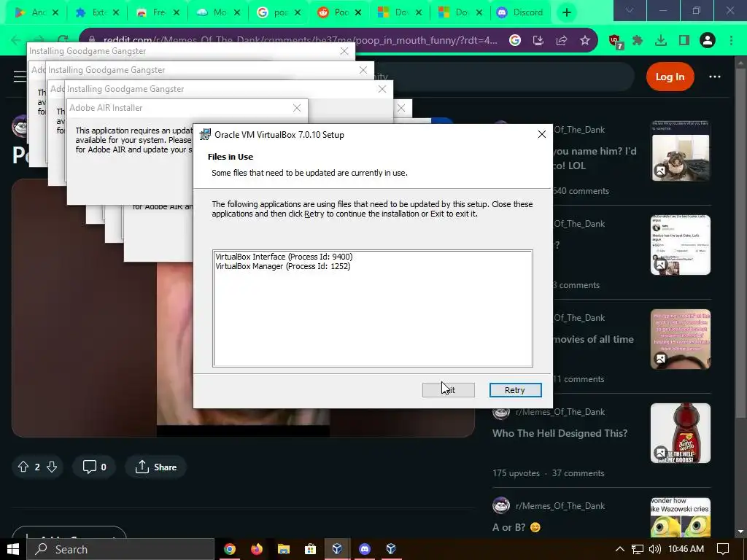Click the install/download page icon in the address bar

538,41
